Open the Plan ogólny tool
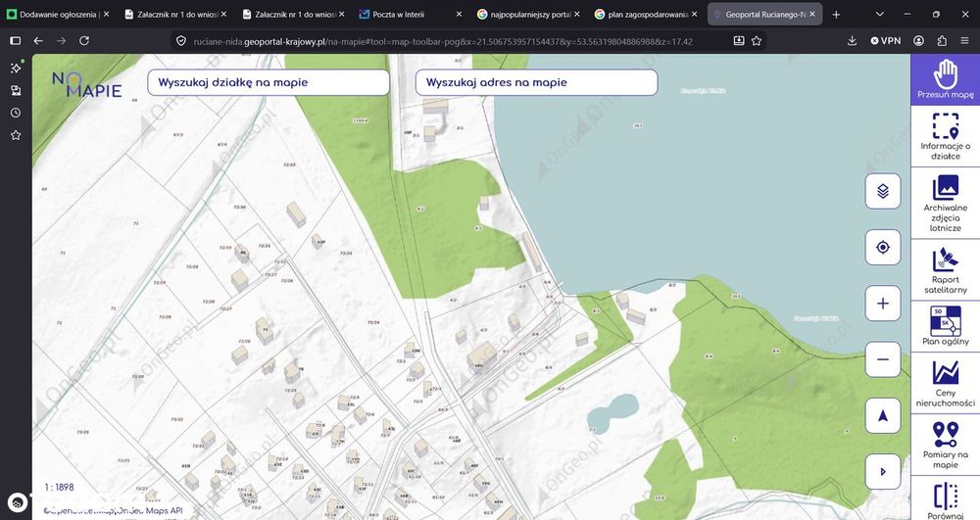Screen dimensions: 980x520 pyautogui.click(x=945, y=326)
